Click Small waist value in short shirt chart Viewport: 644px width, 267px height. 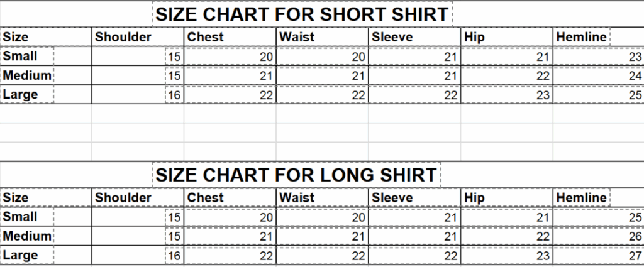point(358,57)
